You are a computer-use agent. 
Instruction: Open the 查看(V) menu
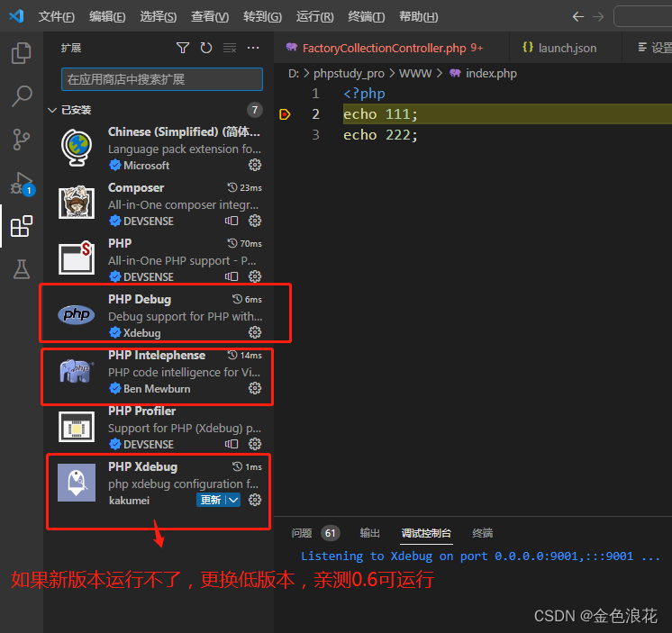pos(210,17)
